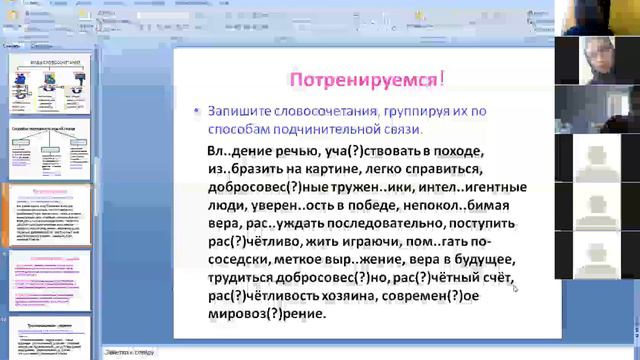
Task: Click the phrase меткое выр..жение
Action: [339, 260]
